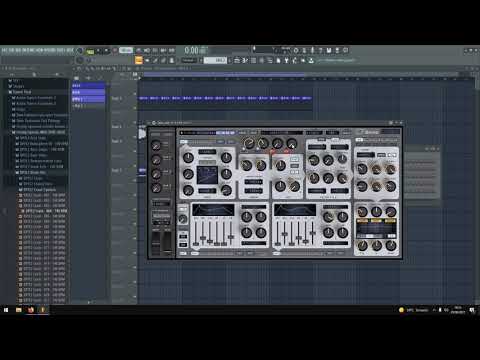The height and width of the screenshot is (360, 480).
Task: Open the Windows Start button
Action: coord(6,310)
